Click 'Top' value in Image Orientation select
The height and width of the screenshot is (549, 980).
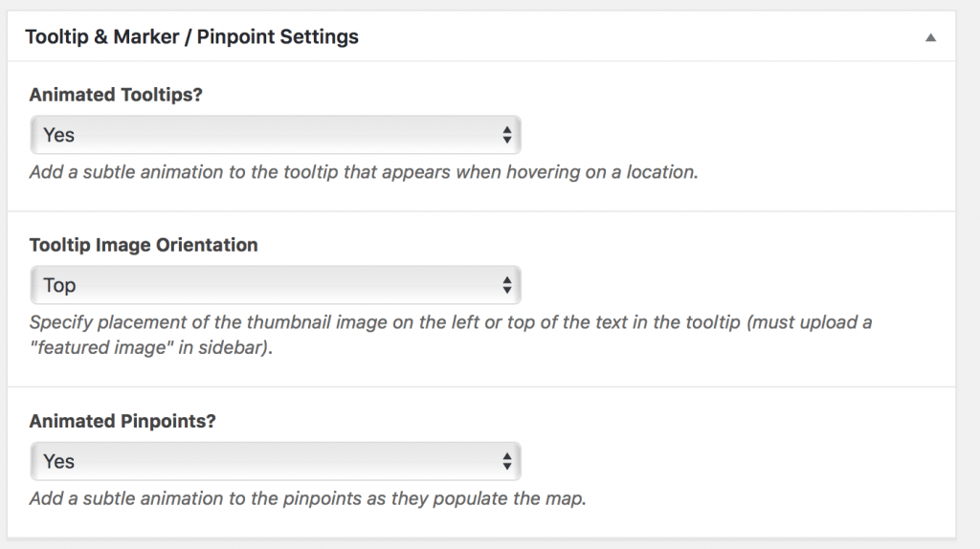tap(59, 285)
